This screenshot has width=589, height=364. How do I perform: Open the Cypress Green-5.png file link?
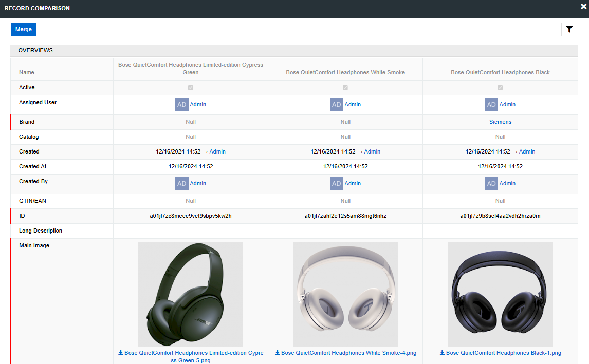(x=194, y=356)
